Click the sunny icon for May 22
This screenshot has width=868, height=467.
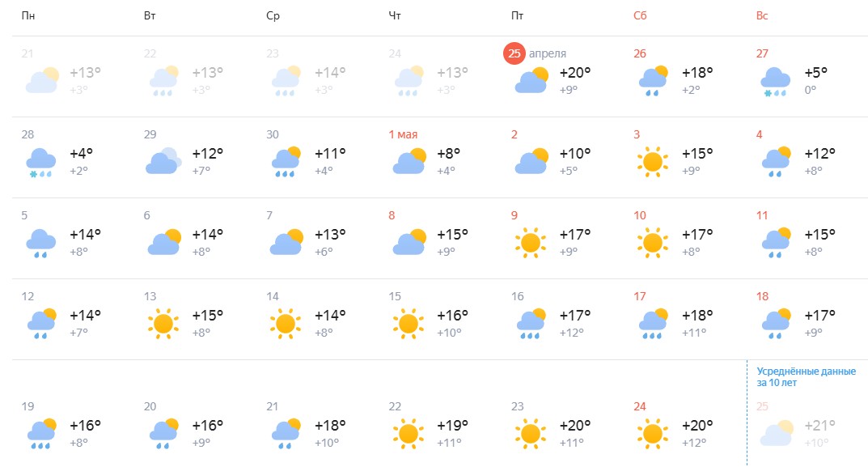[x=408, y=433]
